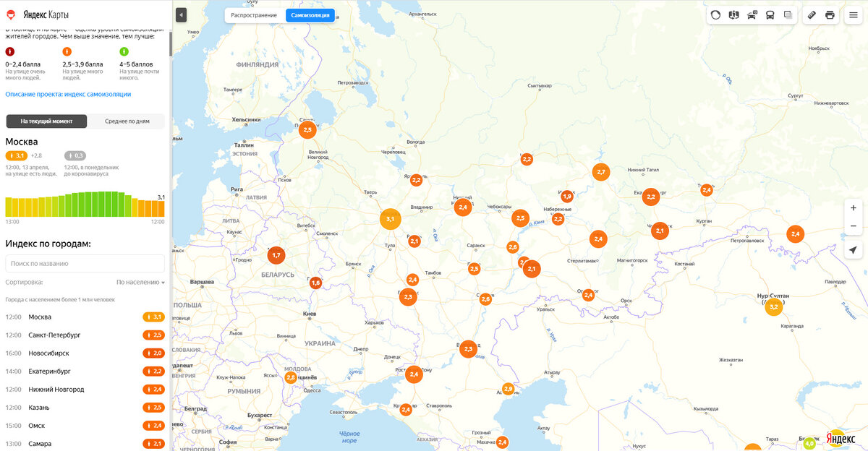Click the Saint Petersburg 2,5 marker
The image size is (868, 451).
pos(307,130)
